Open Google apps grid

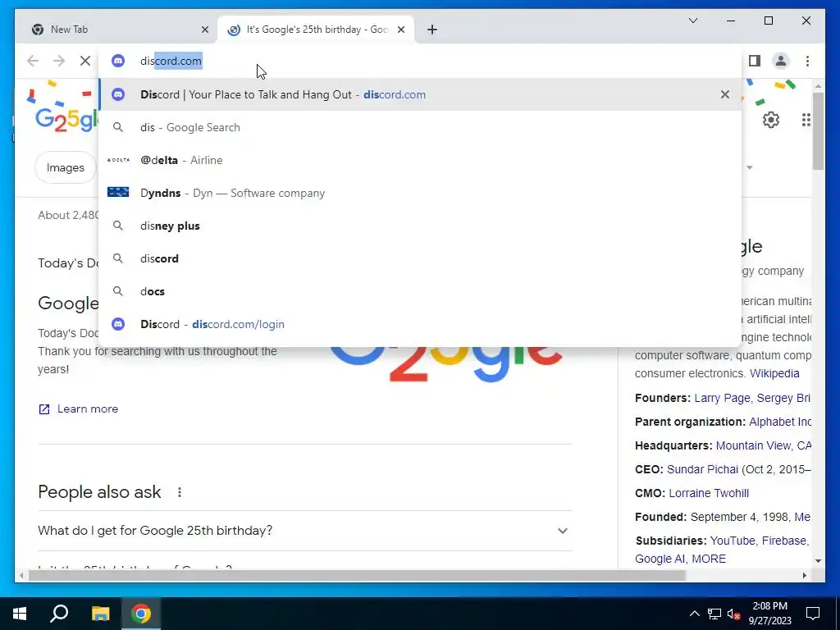[806, 120]
